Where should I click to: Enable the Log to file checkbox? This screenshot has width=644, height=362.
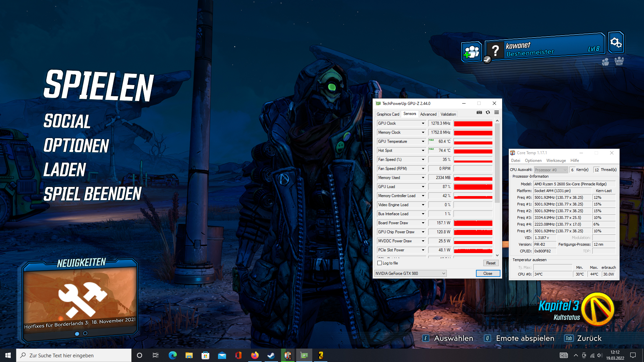click(379, 263)
